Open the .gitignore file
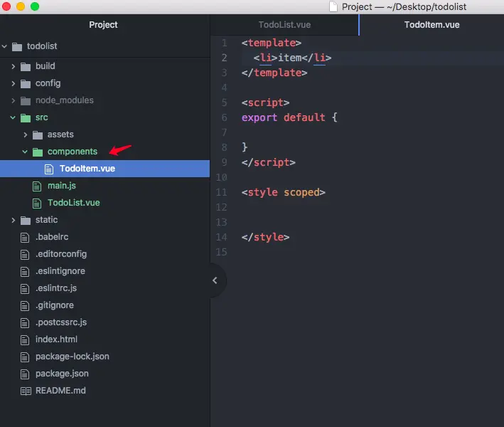The height and width of the screenshot is (427, 504). point(54,305)
